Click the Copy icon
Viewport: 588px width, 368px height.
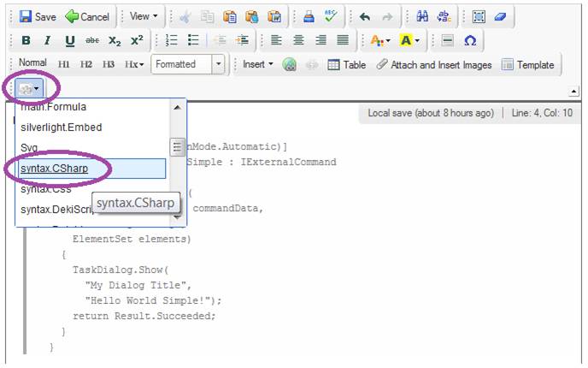(207, 17)
